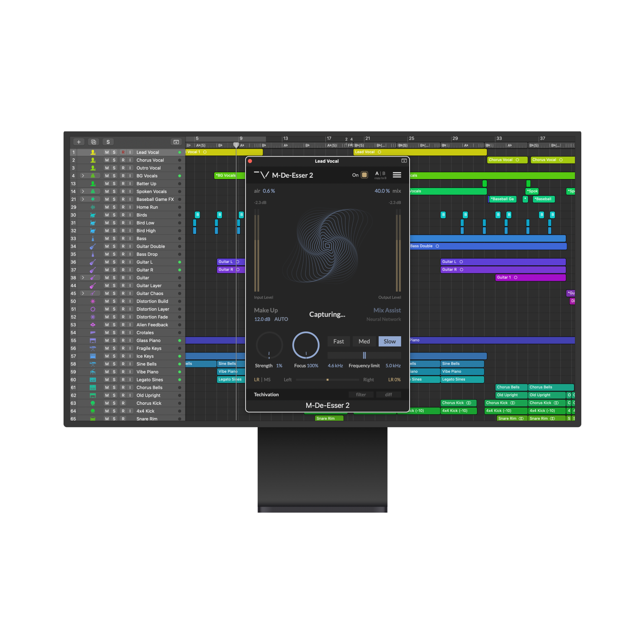Viewport: 644px width, 644px height.
Task: Click the Lead Vocal track icon
Action: pyautogui.click(x=93, y=152)
